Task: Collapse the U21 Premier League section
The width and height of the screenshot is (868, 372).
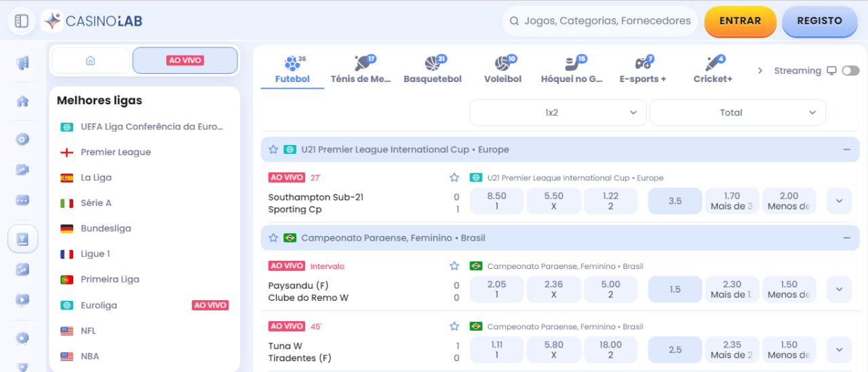Action: 846,149
